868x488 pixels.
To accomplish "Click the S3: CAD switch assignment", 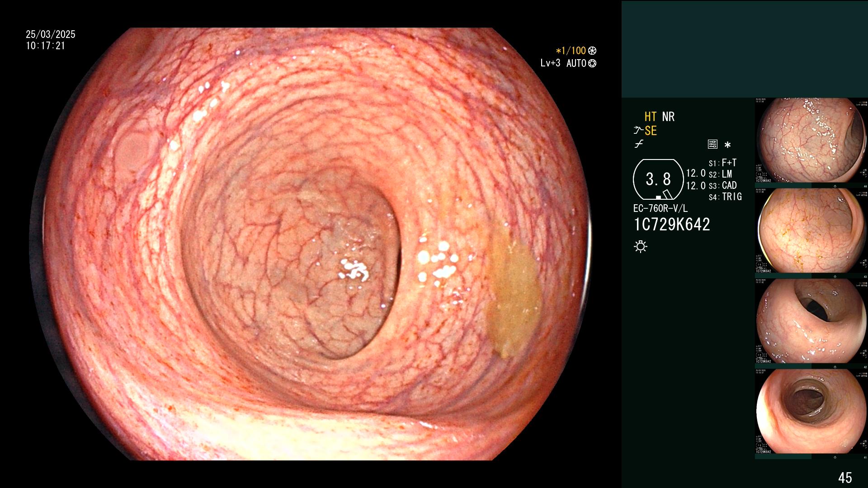I will pyautogui.click(x=722, y=185).
